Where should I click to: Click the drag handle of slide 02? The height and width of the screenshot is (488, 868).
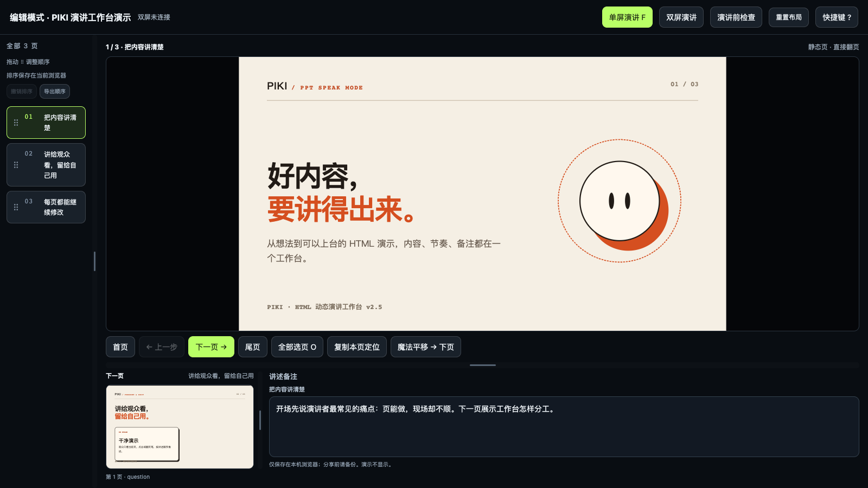point(16,165)
